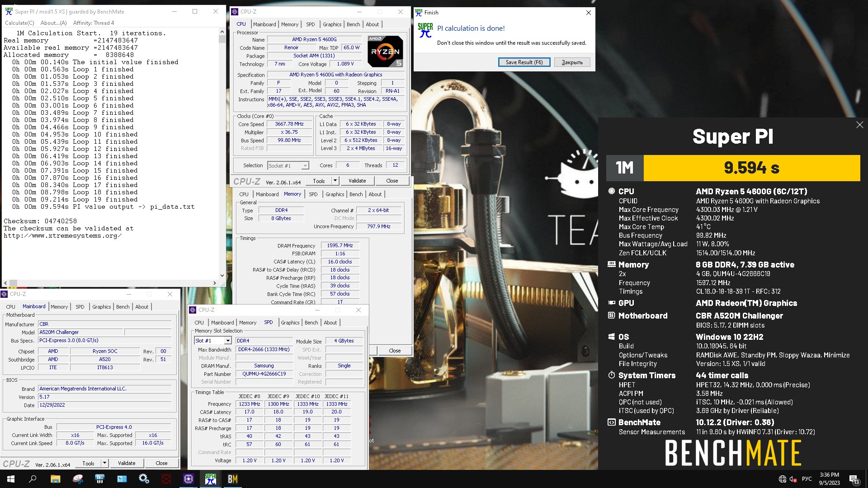Image resolution: width=868 pixels, height=488 pixels.
Task: Open CPU-Z taskbar icon
Action: pyautogui.click(x=188, y=479)
